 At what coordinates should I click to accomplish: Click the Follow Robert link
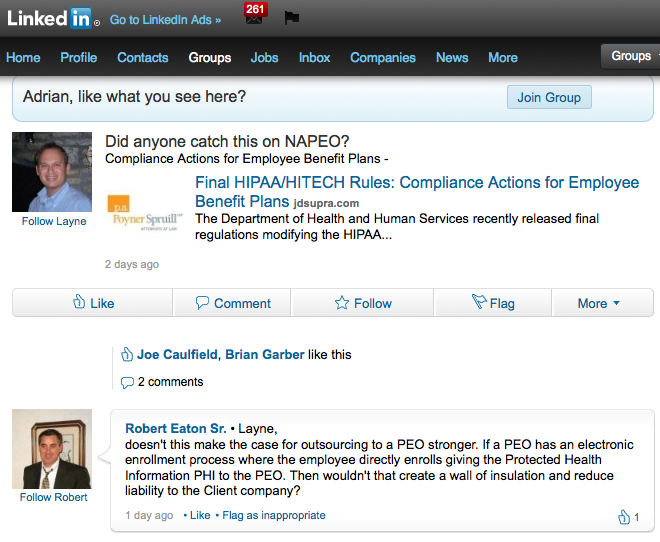click(x=53, y=497)
